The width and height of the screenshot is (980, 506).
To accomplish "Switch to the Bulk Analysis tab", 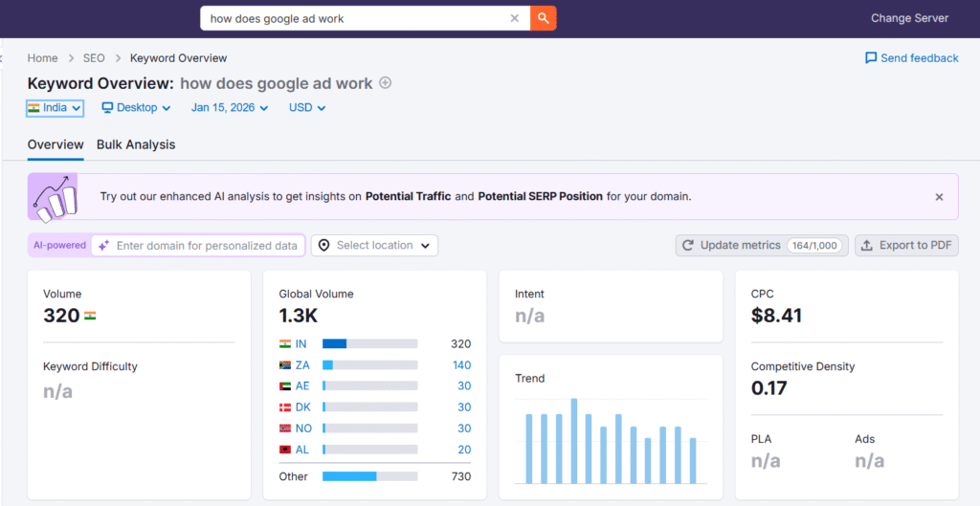I will [136, 144].
